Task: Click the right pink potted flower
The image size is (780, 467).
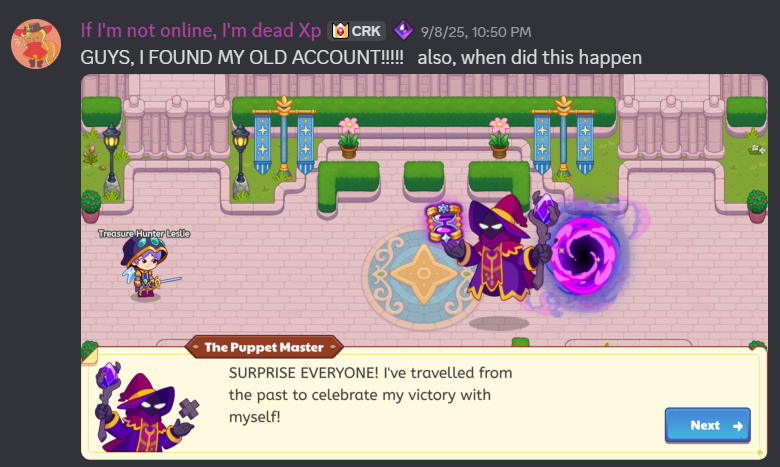Action: pos(499,137)
